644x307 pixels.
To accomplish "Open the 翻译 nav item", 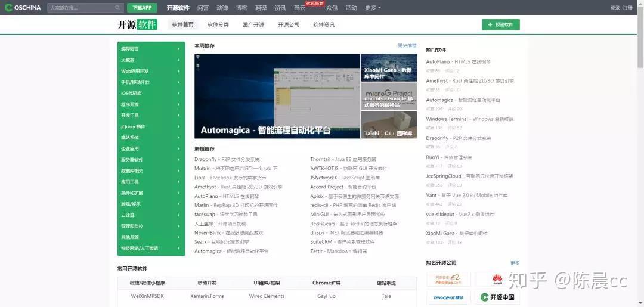I will (261, 7).
